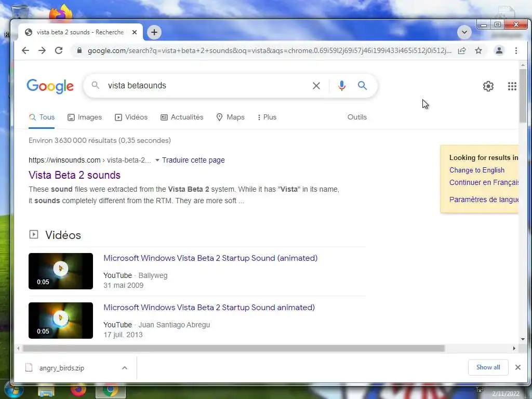Image resolution: width=532 pixels, height=399 pixels.
Task: Click Traduire cette page link
Action: point(193,160)
